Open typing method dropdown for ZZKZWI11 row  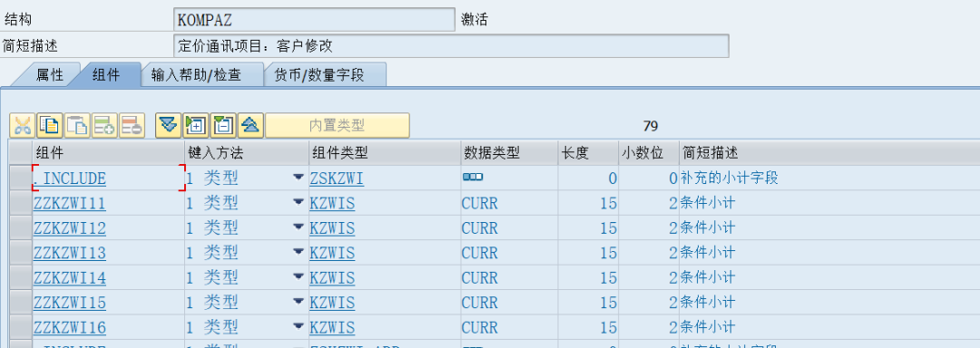(x=299, y=203)
